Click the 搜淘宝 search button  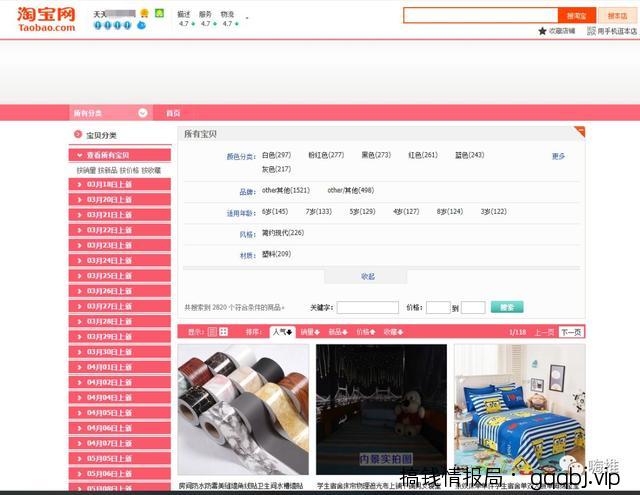point(577,16)
